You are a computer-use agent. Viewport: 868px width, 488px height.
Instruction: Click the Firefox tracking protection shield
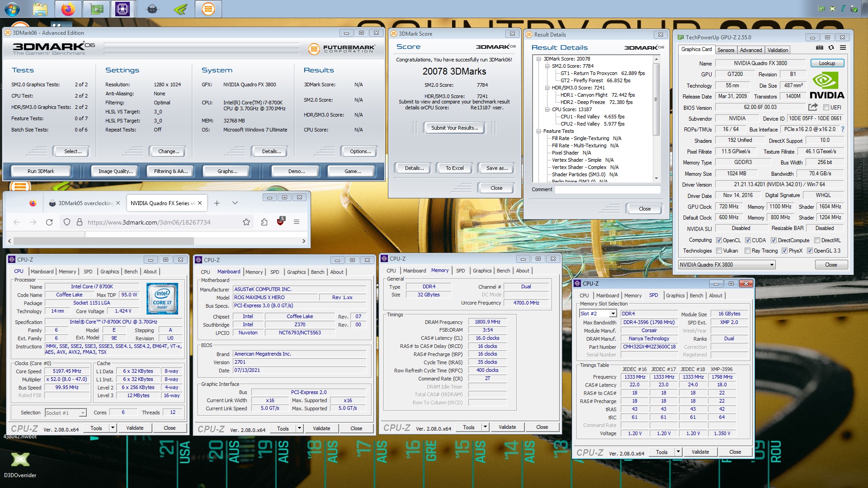pyautogui.click(x=67, y=222)
